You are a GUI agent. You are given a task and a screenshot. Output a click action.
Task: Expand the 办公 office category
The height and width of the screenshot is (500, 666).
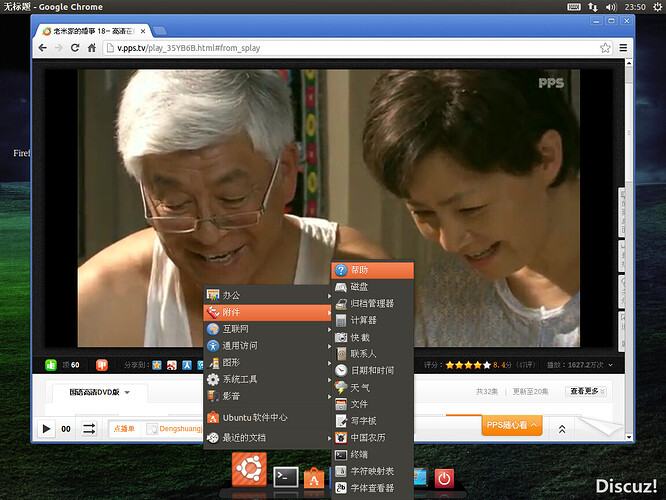[x=268, y=295]
